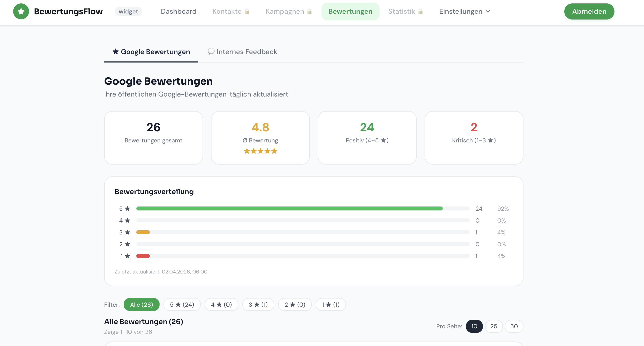Filter reviews by 2 stars (0)
This screenshot has width=644, height=346.
(295, 305)
